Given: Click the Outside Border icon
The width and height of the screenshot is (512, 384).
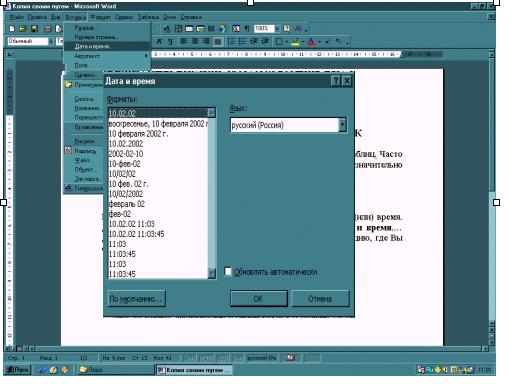Looking at the screenshot, I should click(x=279, y=42).
